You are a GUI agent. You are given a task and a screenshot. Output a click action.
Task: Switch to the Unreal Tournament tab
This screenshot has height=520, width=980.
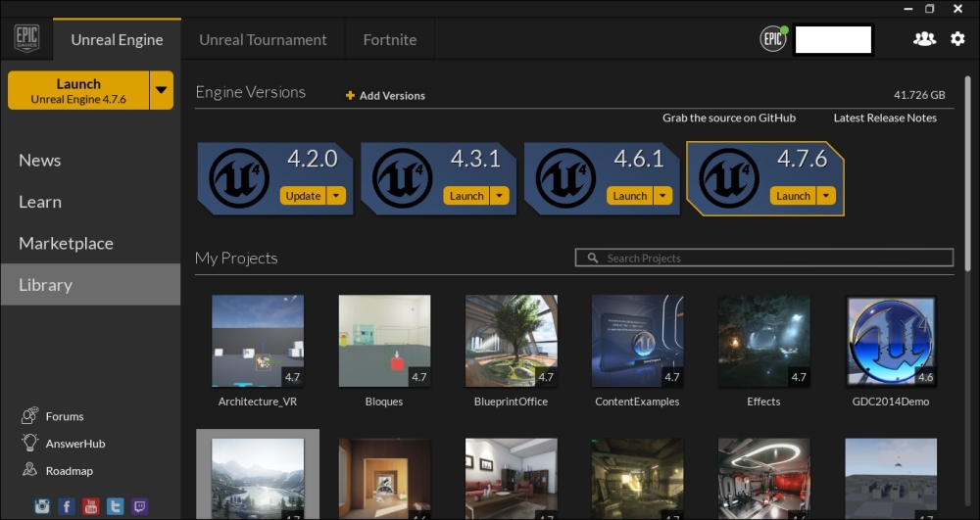click(263, 39)
